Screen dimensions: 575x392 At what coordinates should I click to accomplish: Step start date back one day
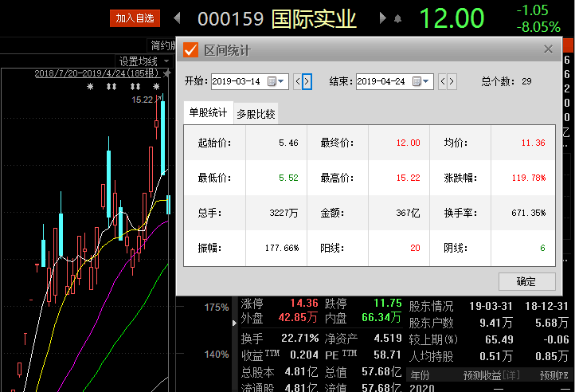297,81
